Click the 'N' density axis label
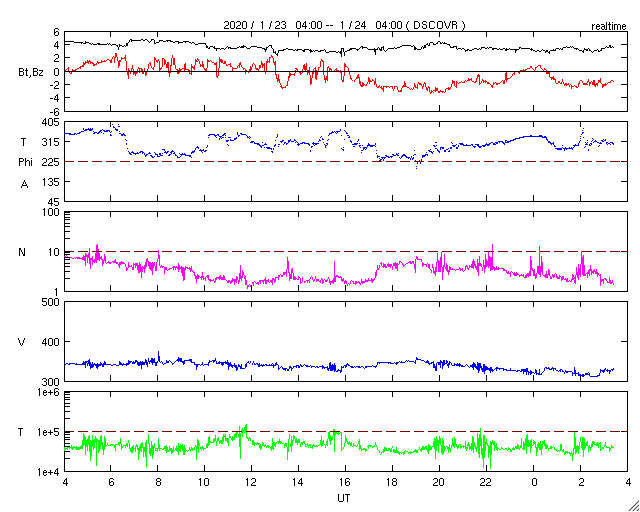The image size is (640, 512). (x=22, y=252)
